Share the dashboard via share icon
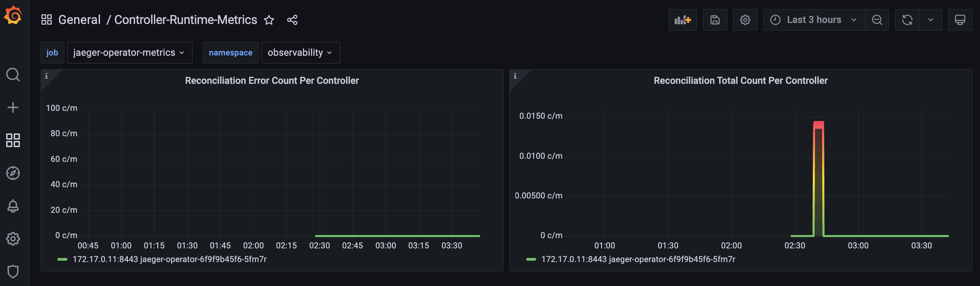980x286 pixels. tap(292, 20)
